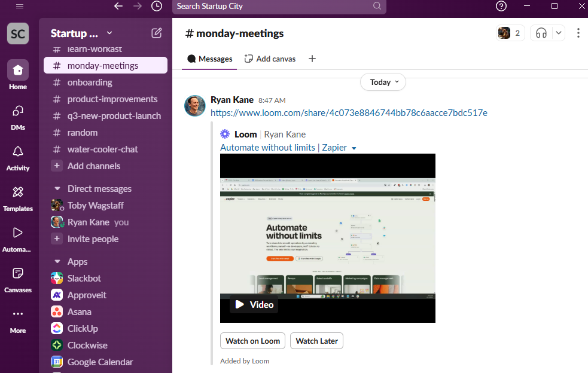Select the monday-meetings channel
This screenshot has width=588, height=373.
click(x=105, y=66)
